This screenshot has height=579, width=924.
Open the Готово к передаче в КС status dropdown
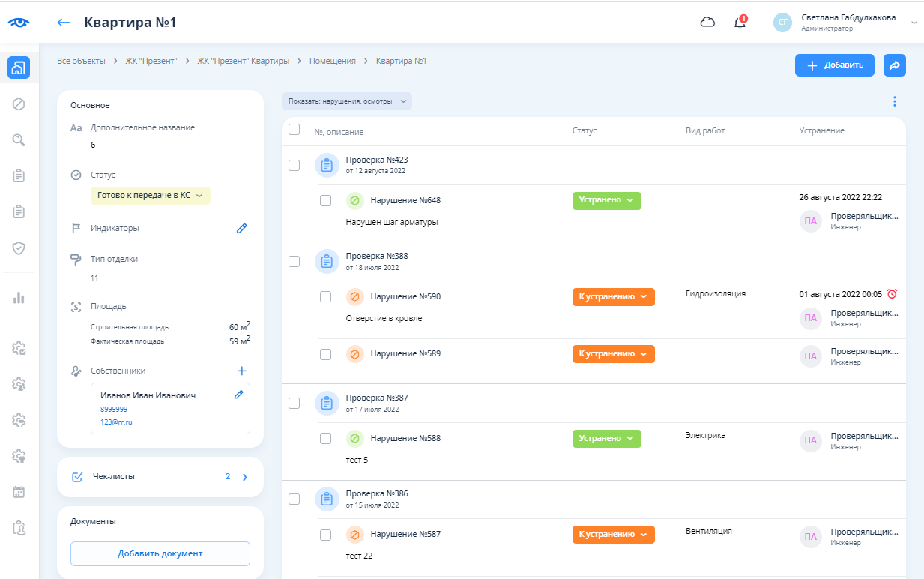click(150, 196)
